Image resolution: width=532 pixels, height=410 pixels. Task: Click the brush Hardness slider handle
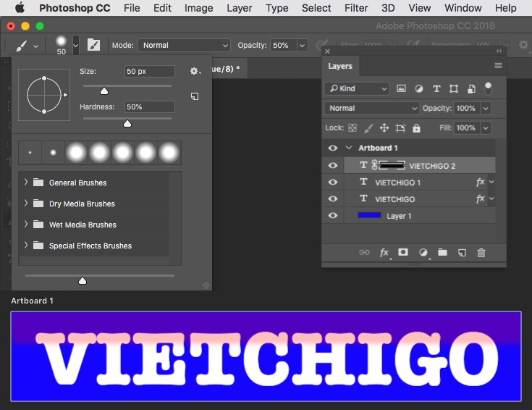tap(127, 124)
